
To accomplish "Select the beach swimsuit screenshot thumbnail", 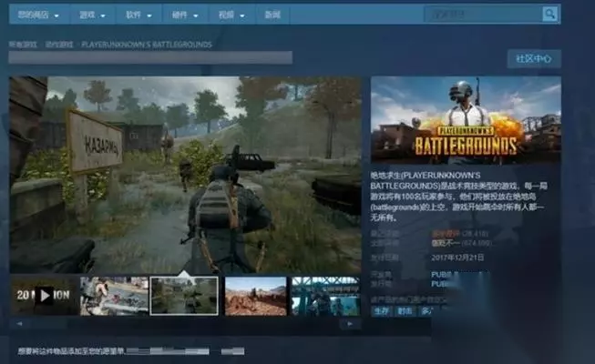I will pyautogui.click(x=114, y=296).
